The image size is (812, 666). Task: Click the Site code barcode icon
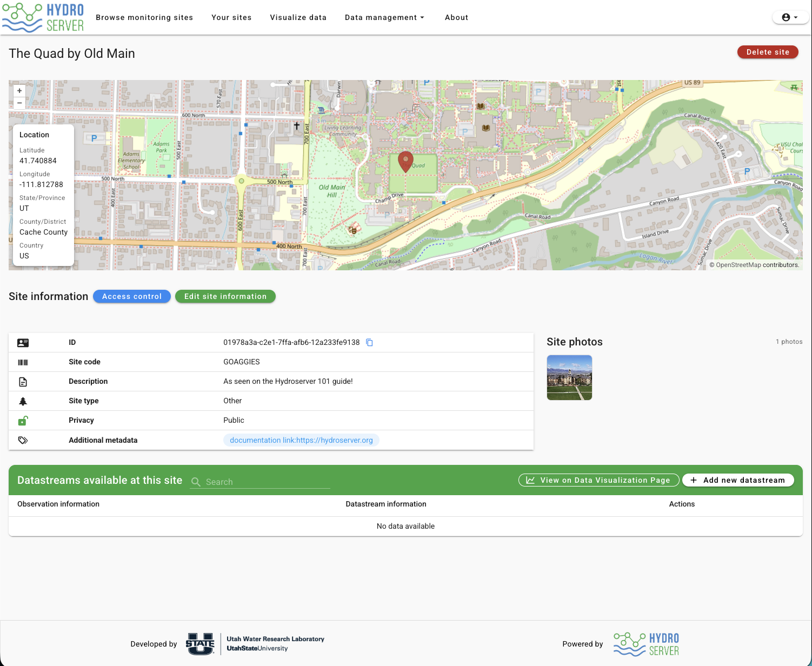(23, 362)
